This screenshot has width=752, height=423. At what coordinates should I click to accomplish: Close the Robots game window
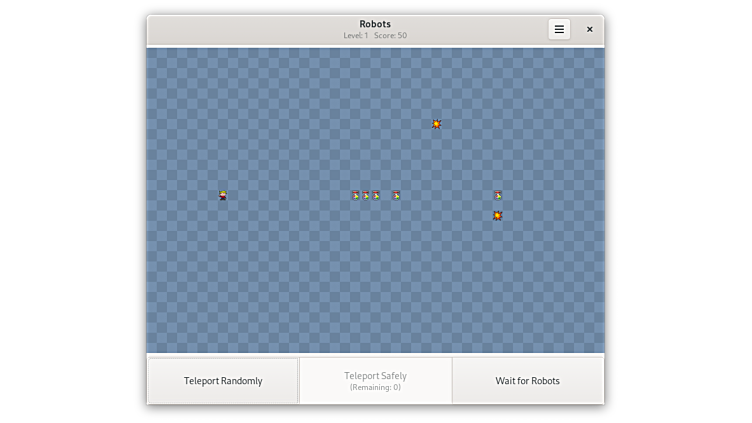[x=589, y=29]
